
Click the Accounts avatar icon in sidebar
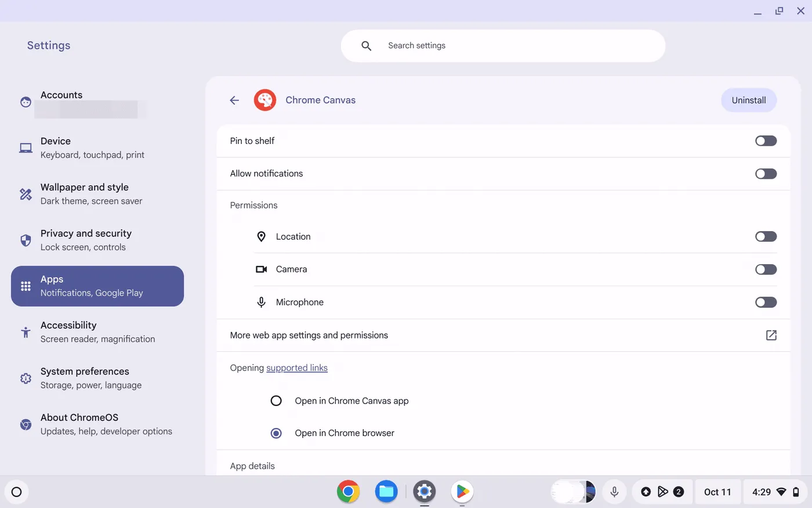point(26,102)
